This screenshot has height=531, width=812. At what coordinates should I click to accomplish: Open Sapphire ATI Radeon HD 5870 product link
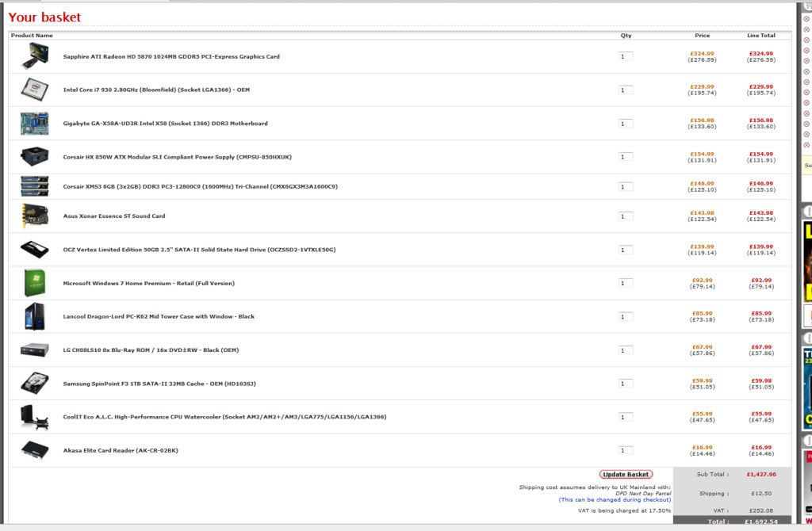(x=171, y=56)
